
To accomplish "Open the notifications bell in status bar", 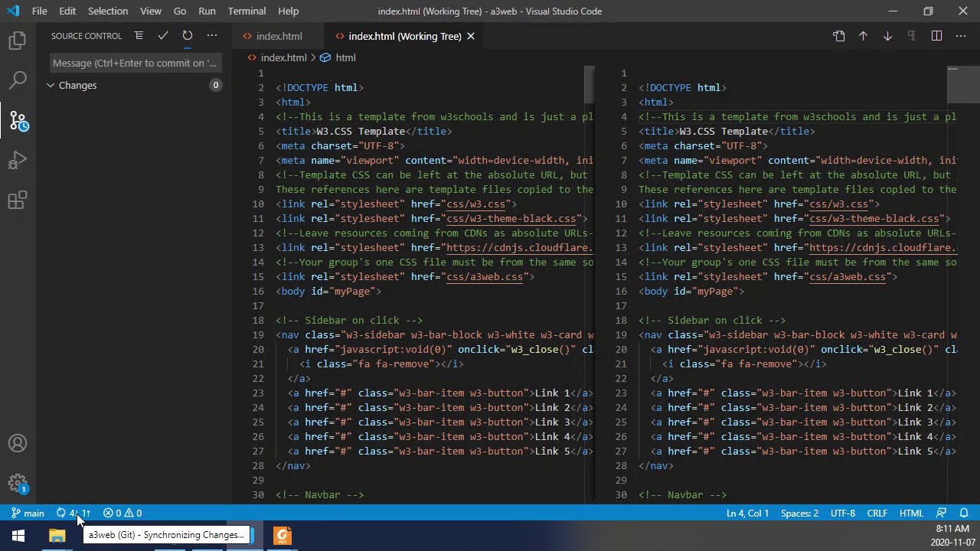I will [964, 514].
